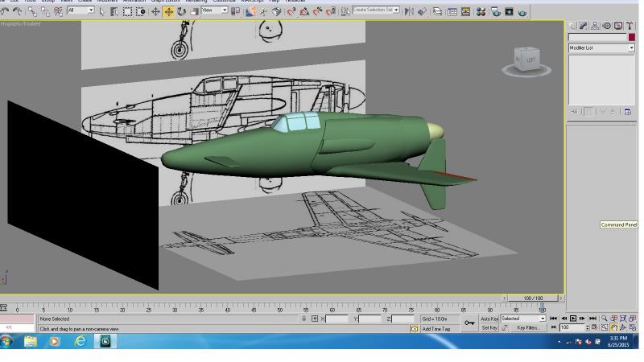Open the Layer Manager icon
Viewport: 644px width, 362px height.
[x=438, y=12]
